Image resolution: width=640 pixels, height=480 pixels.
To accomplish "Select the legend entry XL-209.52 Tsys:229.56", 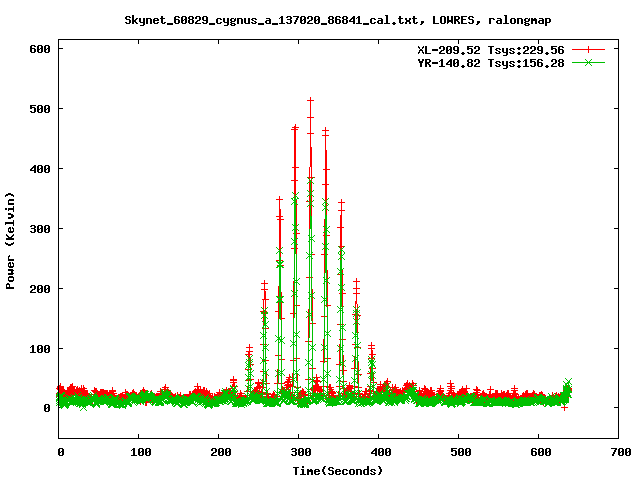I will click(491, 50).
